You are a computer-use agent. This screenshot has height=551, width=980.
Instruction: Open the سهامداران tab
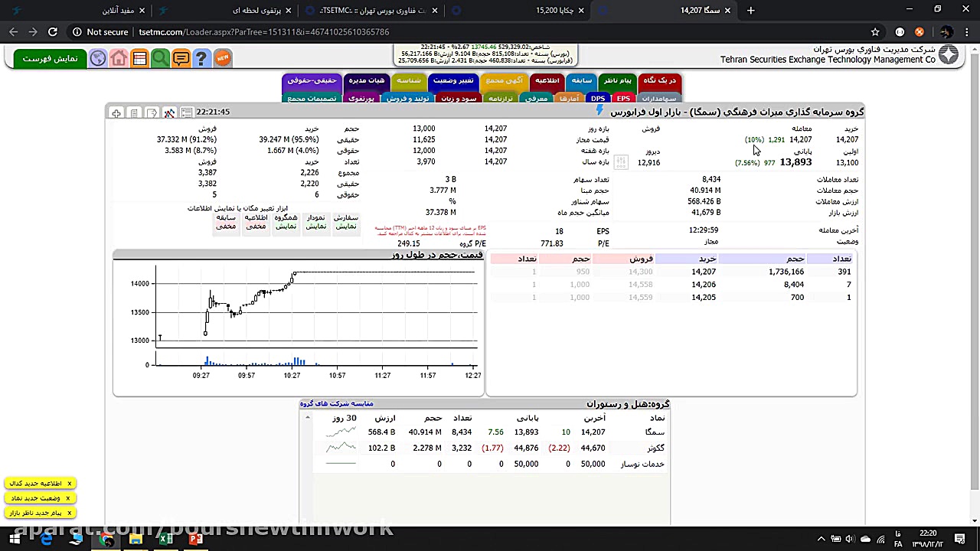659,98
